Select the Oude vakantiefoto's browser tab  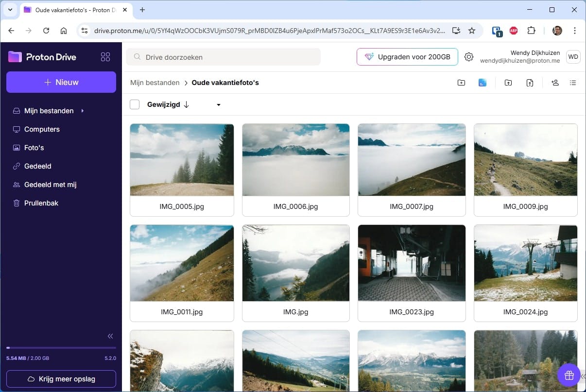(73, 9)
